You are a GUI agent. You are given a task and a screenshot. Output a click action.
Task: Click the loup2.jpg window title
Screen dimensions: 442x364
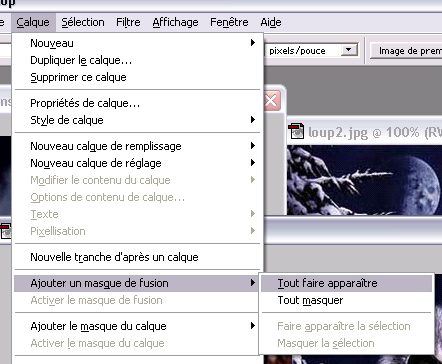[x=375, y=132]
